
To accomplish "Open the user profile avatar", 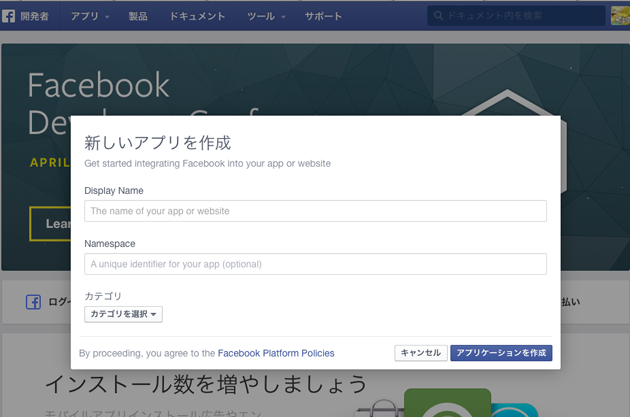I will click(x=620, y=16).
